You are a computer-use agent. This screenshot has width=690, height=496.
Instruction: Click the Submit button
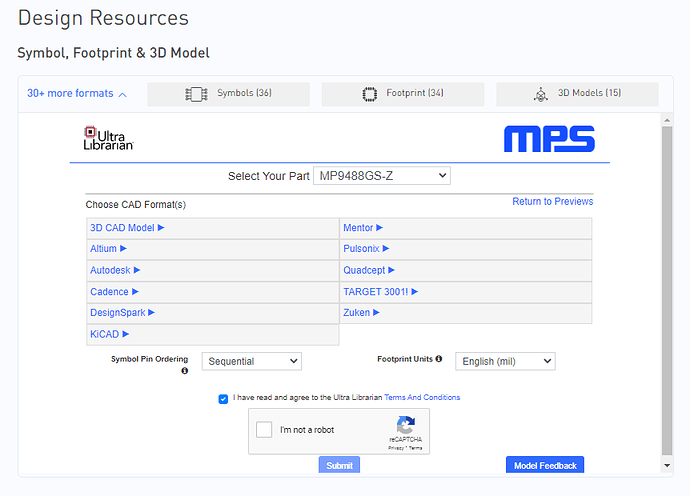click(x=339, y=465)
